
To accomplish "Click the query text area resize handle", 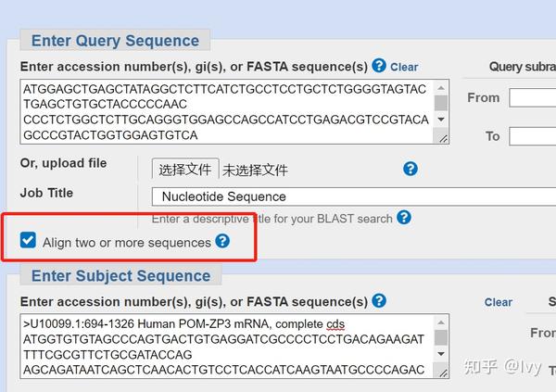I will click(x=442, y=138).
